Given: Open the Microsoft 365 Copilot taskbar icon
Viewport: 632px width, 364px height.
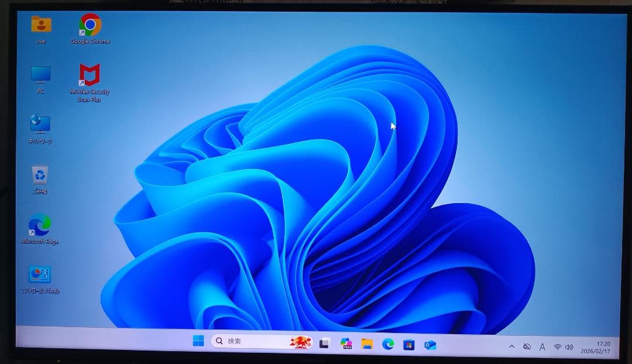Looking at the screenshot, I should [346, 344].
